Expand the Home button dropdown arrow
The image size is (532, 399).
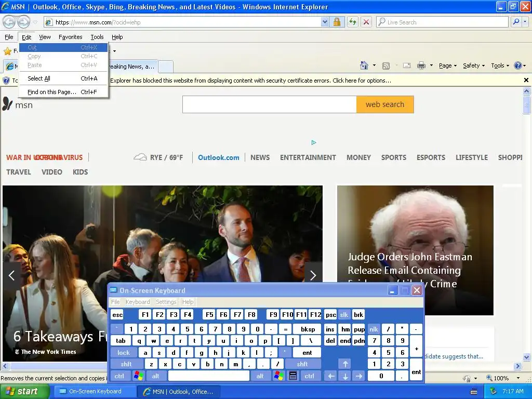pos(374,65)
